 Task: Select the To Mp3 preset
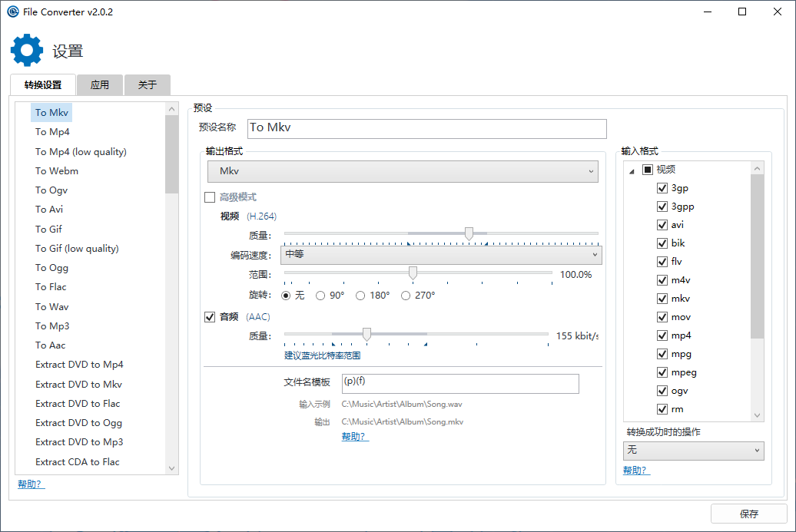52,326
